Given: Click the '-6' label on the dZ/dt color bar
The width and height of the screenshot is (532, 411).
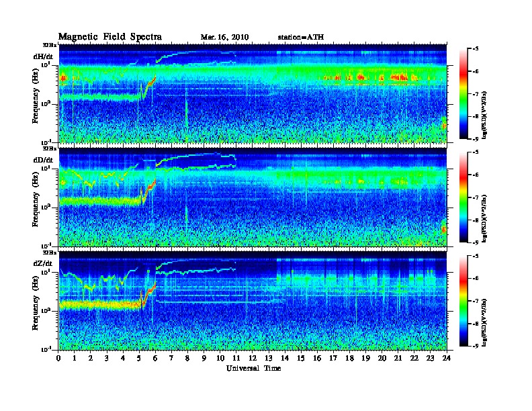Looking at the screenshot, I should [x=476, y=279].
